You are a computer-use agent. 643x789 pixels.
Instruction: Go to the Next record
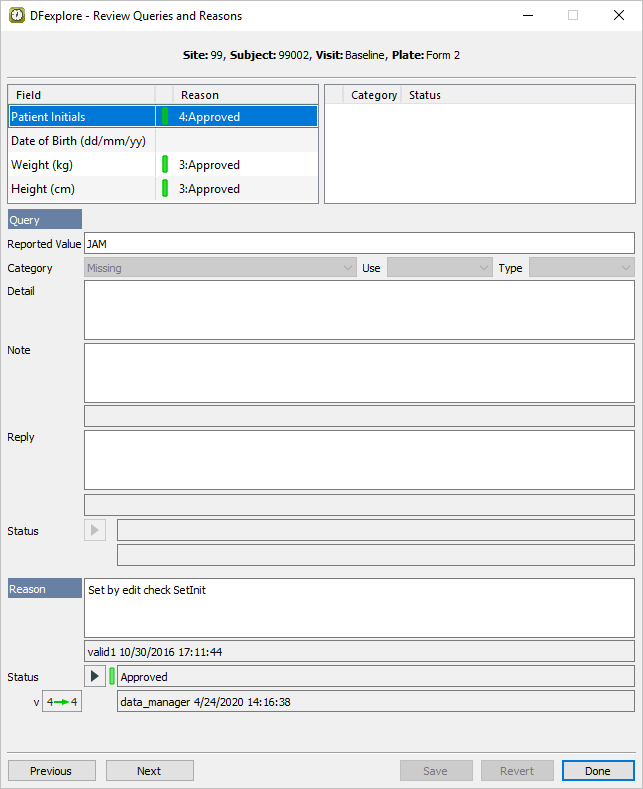point(149,771)
